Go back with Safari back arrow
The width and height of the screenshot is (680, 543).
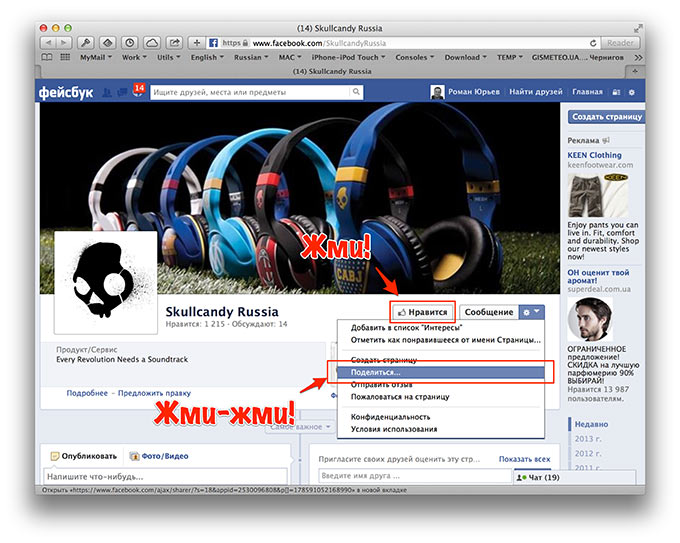(48, 43)
